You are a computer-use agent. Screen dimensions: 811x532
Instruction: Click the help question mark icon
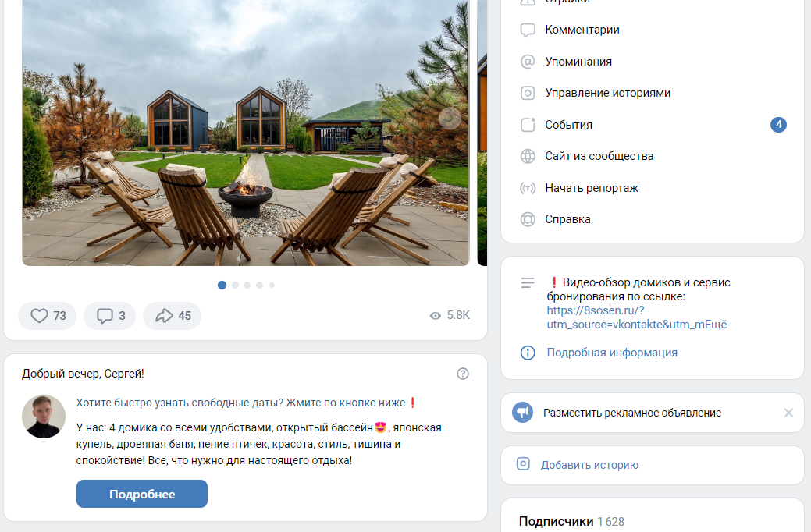coord(463,374)
